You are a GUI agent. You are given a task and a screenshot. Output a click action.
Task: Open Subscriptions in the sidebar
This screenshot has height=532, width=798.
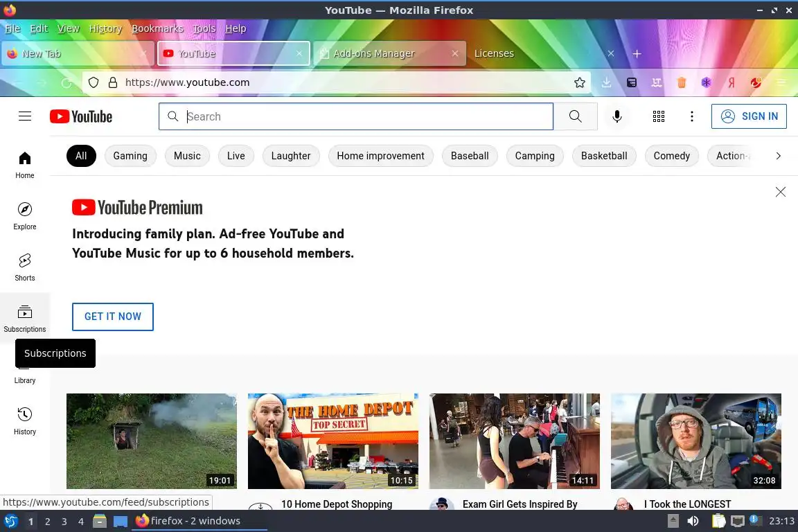(25, 319)
